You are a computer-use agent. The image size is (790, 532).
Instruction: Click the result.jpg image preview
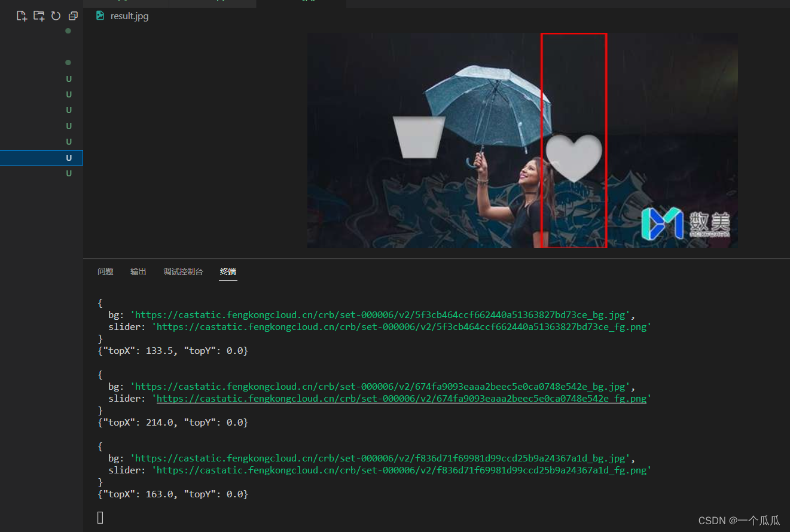coord(522,140)
